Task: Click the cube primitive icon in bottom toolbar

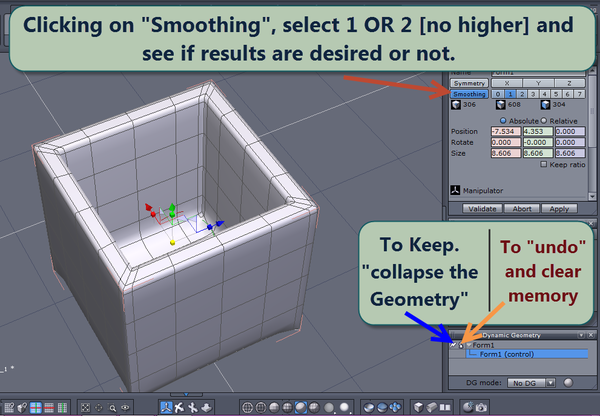Action: [418, 408]
